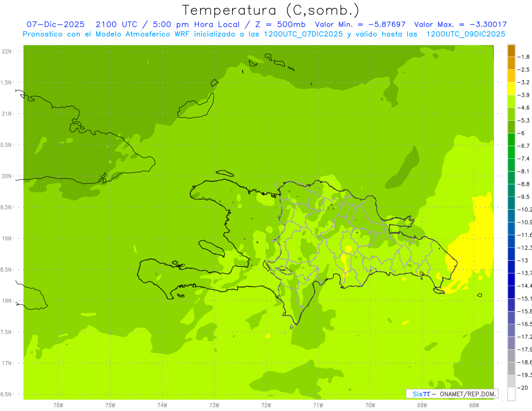
Task: Click the '75W' longitude label
Action: point(110,405)
